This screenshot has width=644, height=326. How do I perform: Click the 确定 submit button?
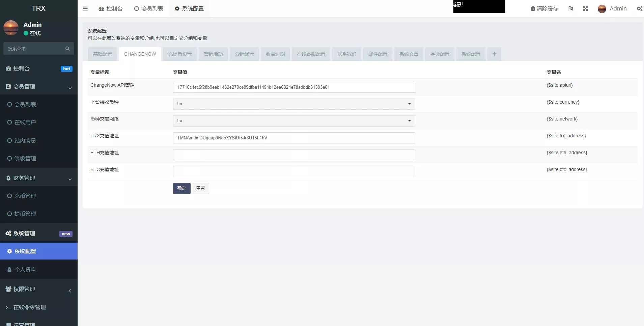181,188
